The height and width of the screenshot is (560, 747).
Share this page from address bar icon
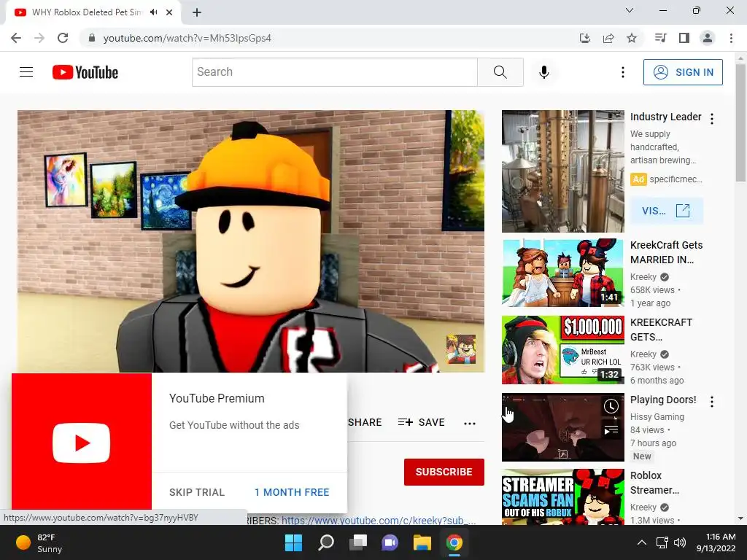point(608,38)
